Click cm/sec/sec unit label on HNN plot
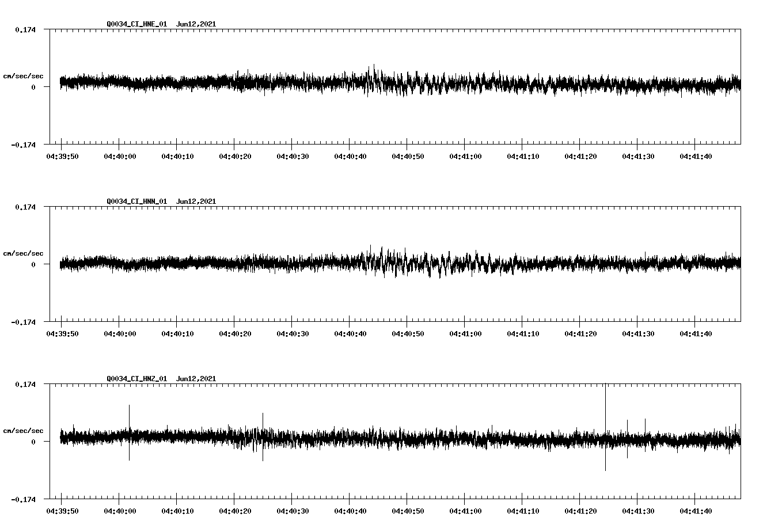 [23, 253]
